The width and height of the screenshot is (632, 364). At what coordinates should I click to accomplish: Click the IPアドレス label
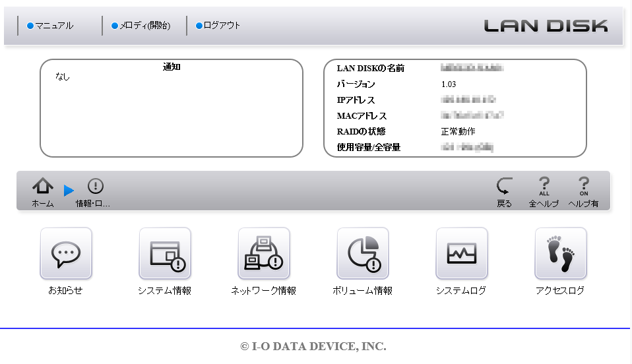pyautogui.click(x=356, y=100)
